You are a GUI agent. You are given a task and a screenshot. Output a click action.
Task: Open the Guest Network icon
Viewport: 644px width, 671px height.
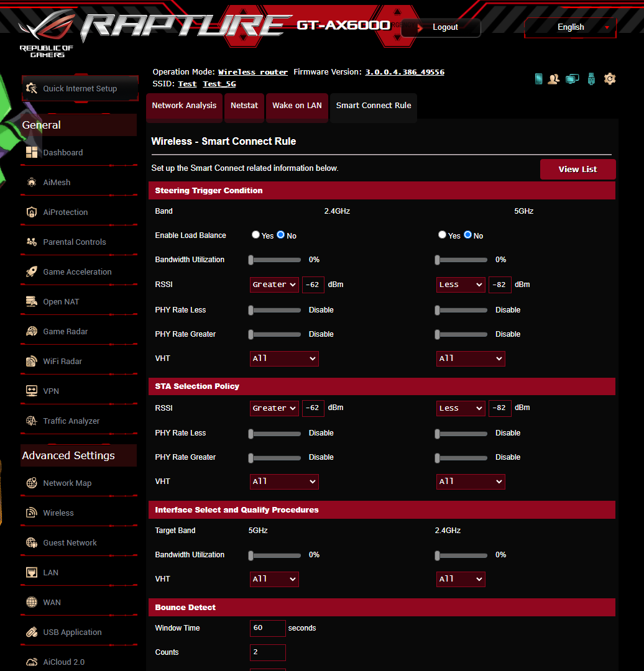tap(32, 542)
